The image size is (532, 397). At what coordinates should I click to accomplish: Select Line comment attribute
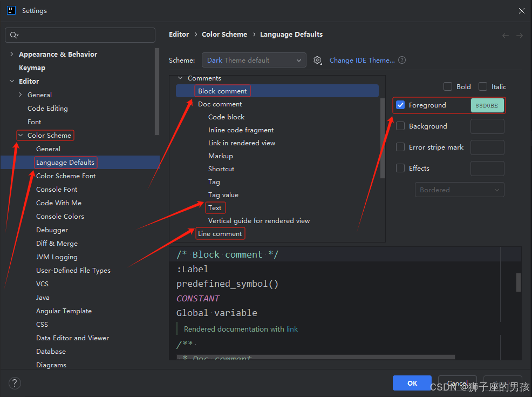[x=220, y=234]
